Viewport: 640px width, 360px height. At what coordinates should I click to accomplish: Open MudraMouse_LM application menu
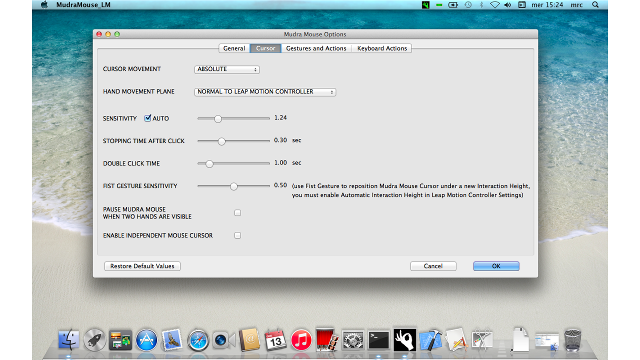tap(83, 5)
